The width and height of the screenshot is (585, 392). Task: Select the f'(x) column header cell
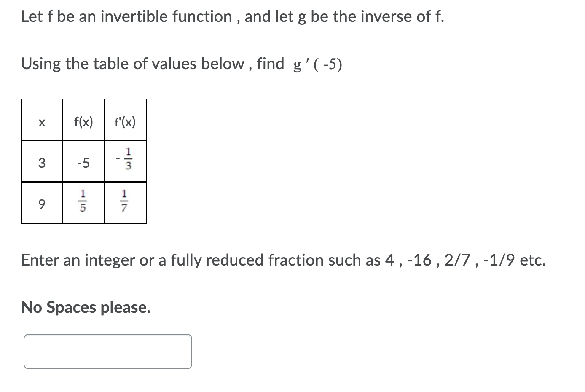(125, 122)
